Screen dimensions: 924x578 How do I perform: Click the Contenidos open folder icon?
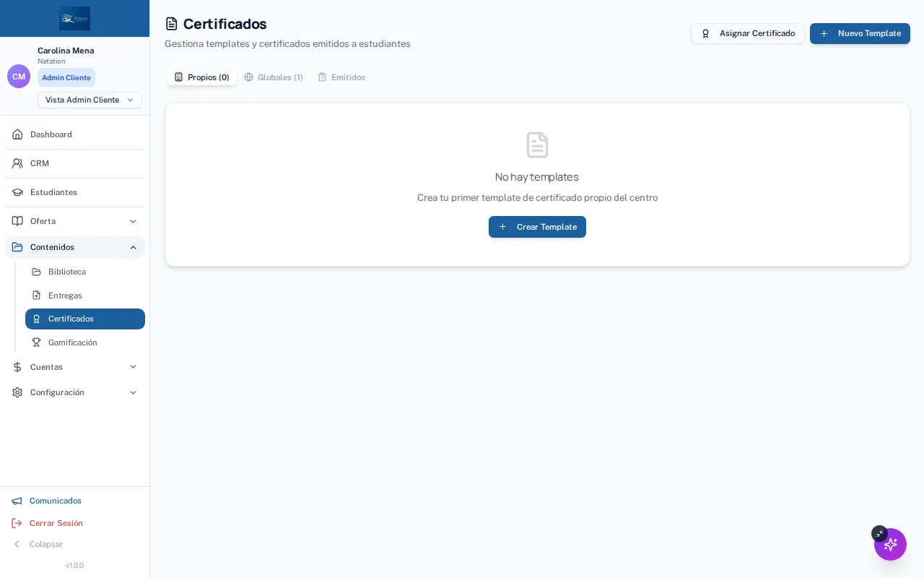[x=17, y=247]
